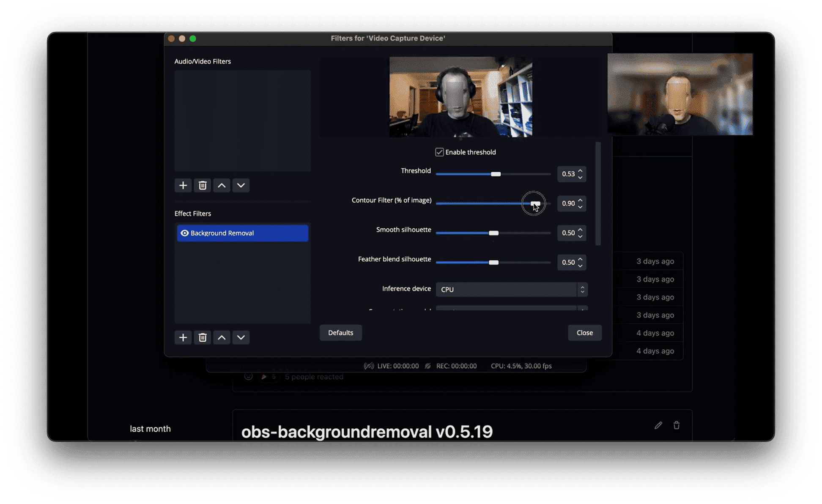The height and width of the screenshot is (504, 822).
Task: Move Effect filter down with arrow
Action: [241, 337]
